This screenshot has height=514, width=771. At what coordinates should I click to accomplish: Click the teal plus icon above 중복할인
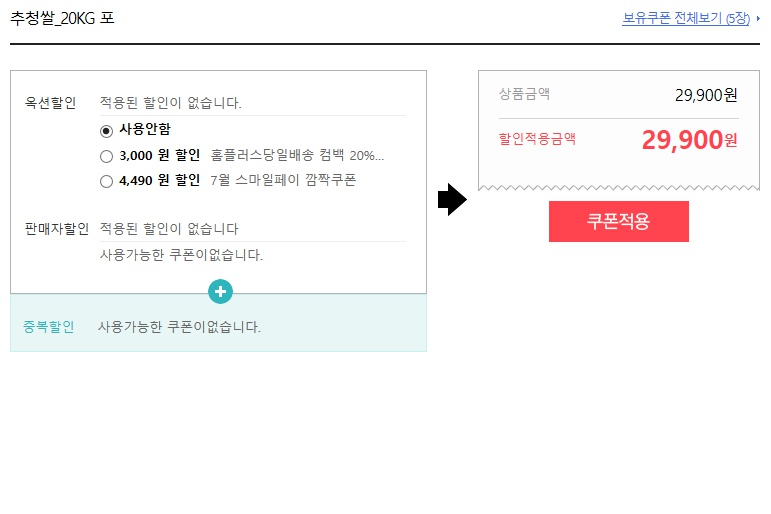[x=220, y=292]
